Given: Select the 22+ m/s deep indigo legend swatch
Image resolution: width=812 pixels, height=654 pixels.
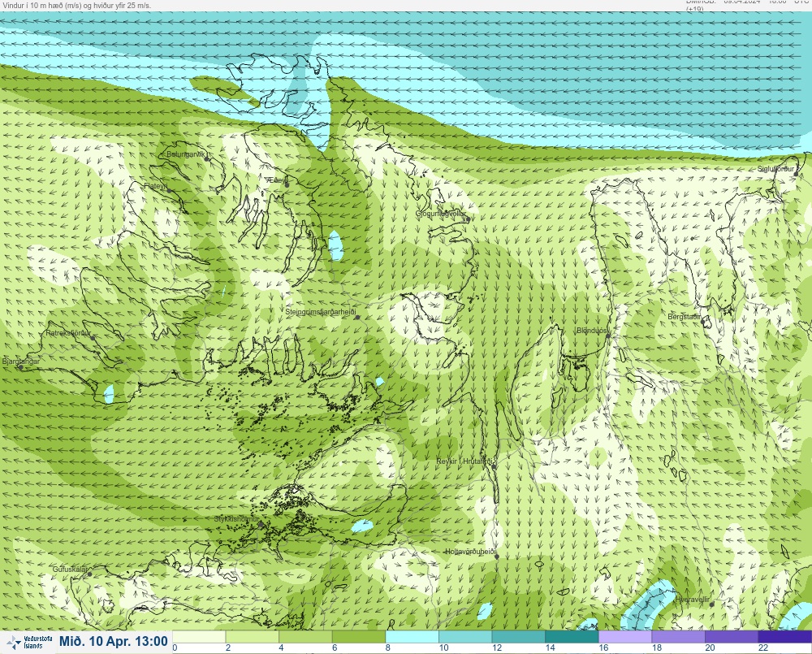Looking at the screenshot, I should pyautogui.click(x=785, y=636).
